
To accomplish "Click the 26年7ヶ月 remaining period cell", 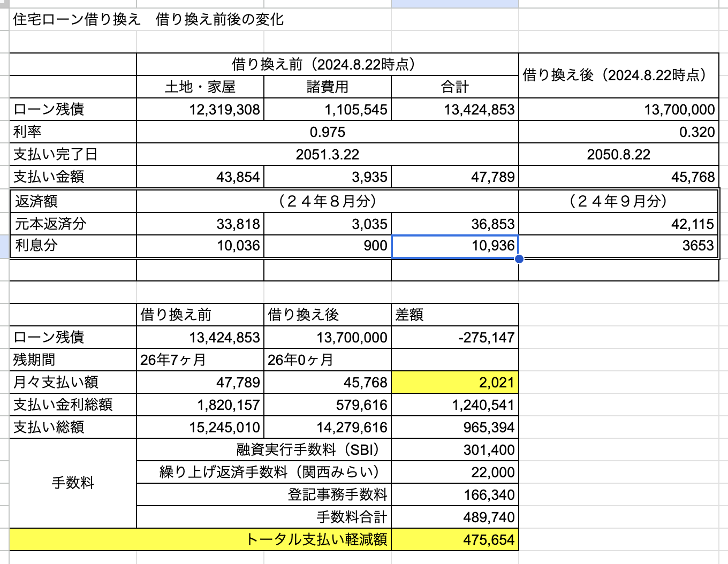I will click(x=200, y=360).
